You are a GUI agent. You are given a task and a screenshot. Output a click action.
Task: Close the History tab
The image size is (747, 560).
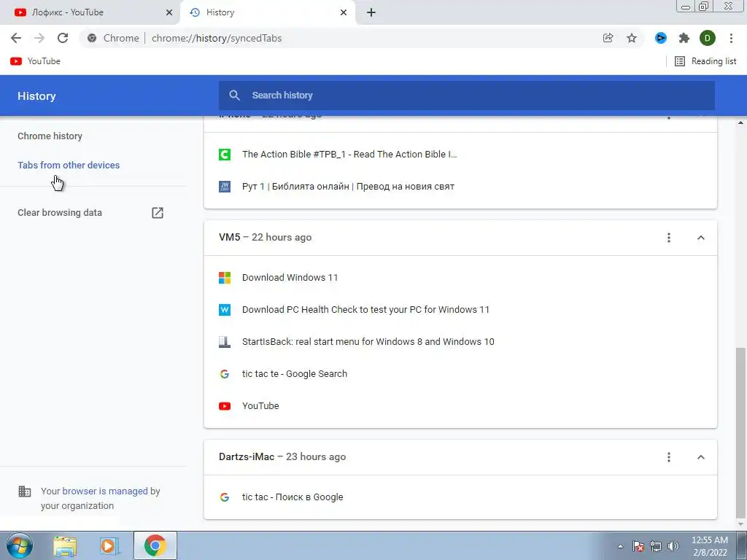coord(344,12)
